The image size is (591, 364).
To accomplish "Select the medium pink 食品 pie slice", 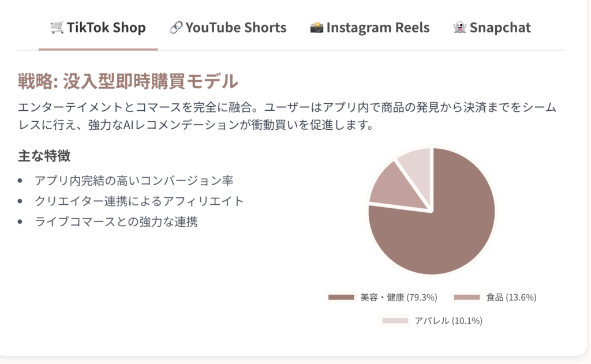I will pyautogui.click(x=396, y=189).
